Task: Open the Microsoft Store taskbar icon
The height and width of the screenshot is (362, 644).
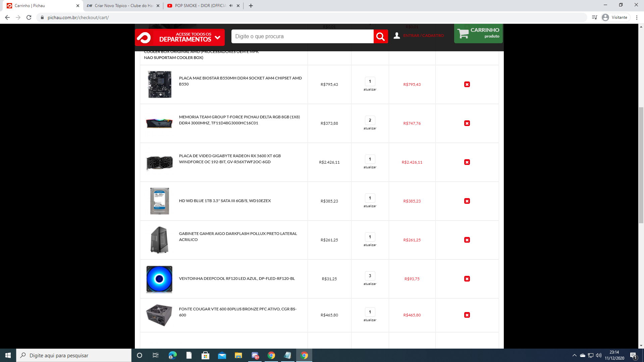Action: [206, 355]
